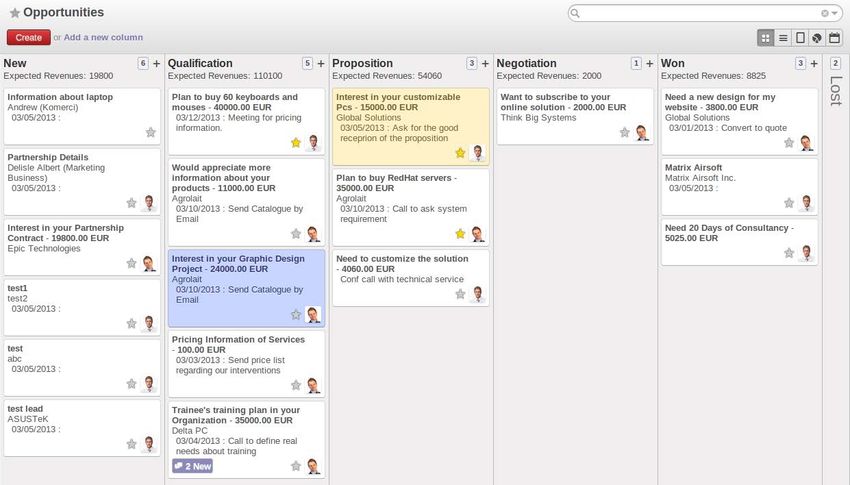
Task: Click the Negotiation column header
Action: [526, 63]
